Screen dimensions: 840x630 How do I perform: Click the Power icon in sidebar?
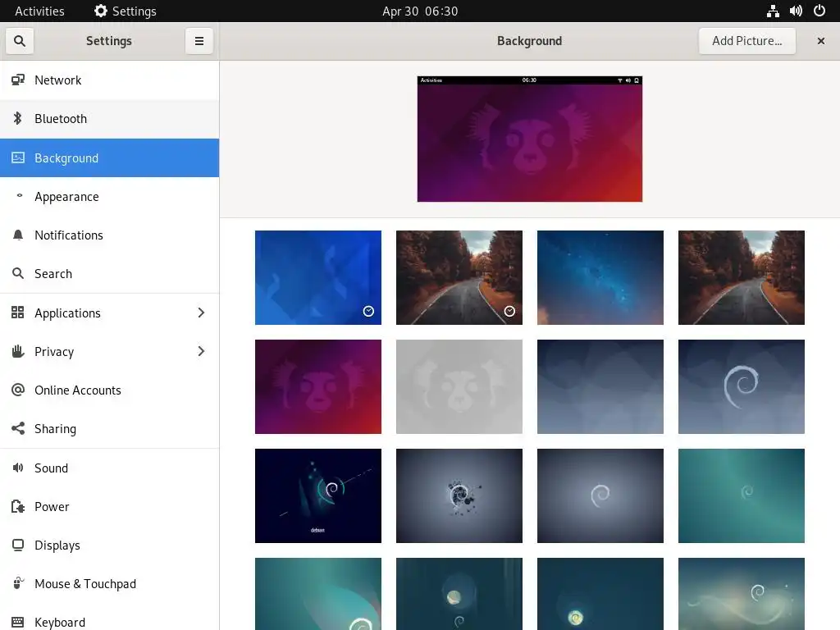click(x=18, y=506)
